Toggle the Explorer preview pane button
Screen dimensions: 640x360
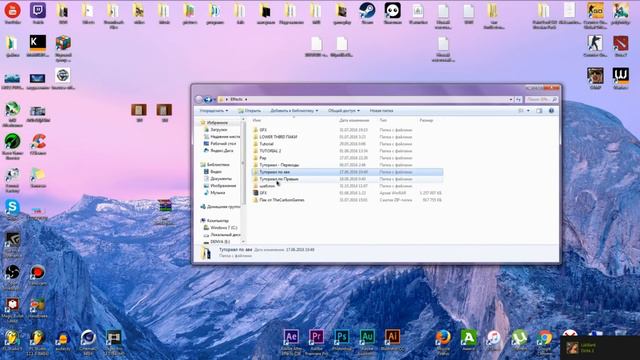click(x=539, y=111)
